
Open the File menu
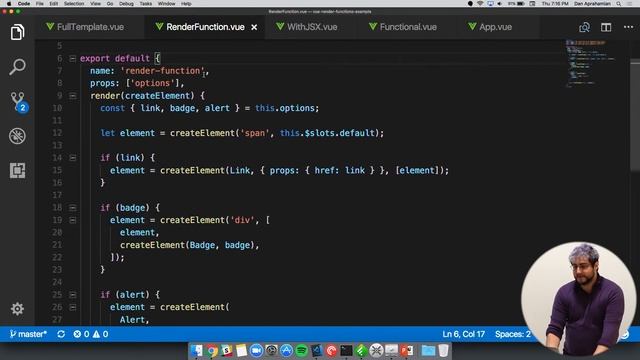40,4
